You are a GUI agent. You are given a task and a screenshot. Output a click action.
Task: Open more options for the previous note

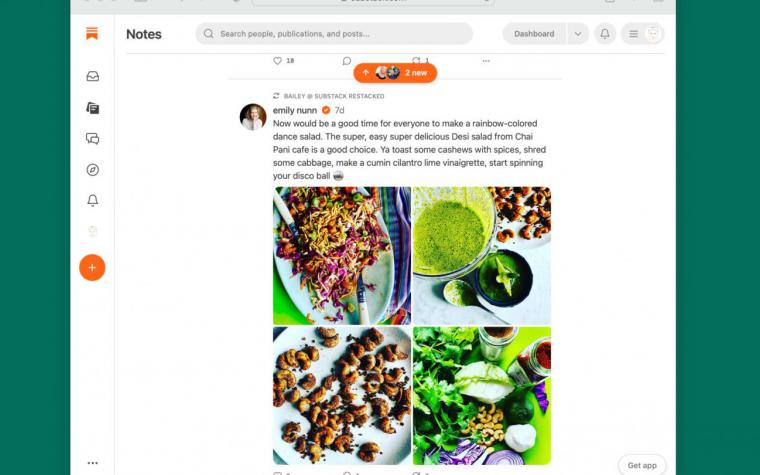tap(486, 61)
